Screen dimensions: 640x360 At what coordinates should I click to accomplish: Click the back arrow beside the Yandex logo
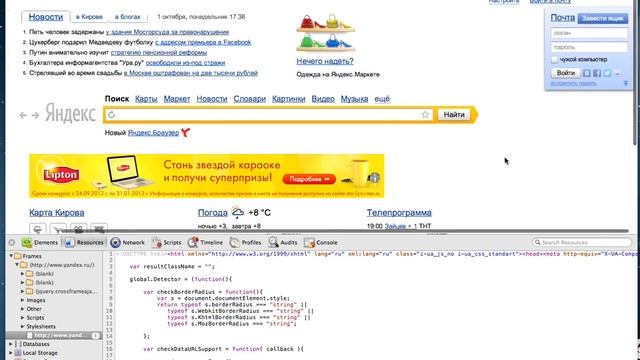(23, 116)
